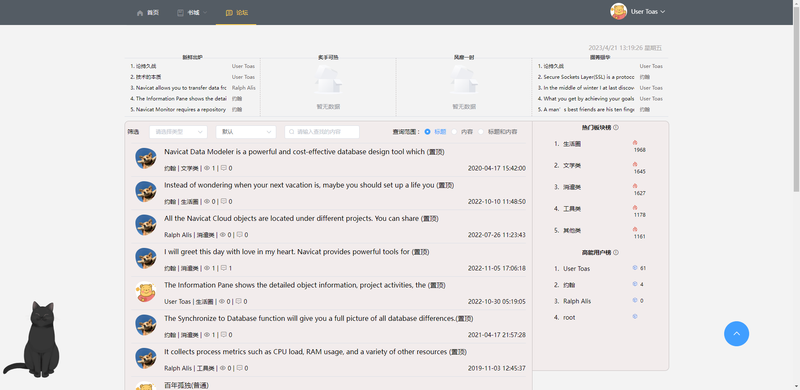800x390 pixels.
Task: Select the title-only search scope radio
Action: [x=428, y=132]
